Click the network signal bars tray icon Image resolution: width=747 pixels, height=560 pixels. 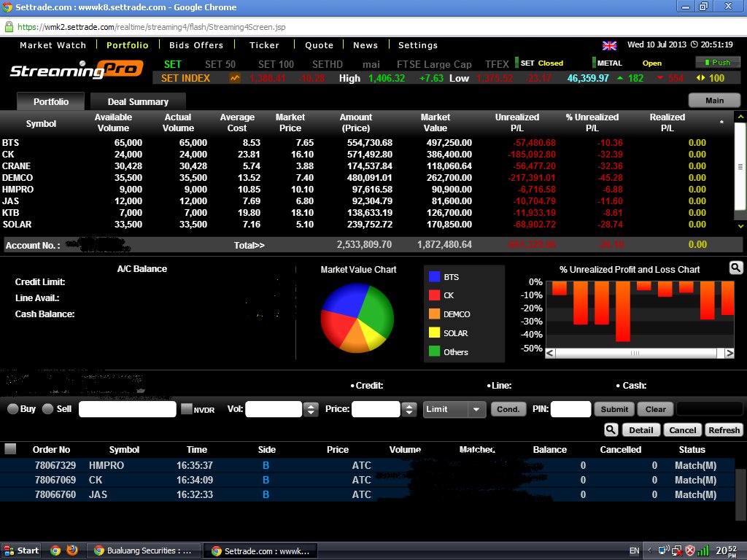703,551
